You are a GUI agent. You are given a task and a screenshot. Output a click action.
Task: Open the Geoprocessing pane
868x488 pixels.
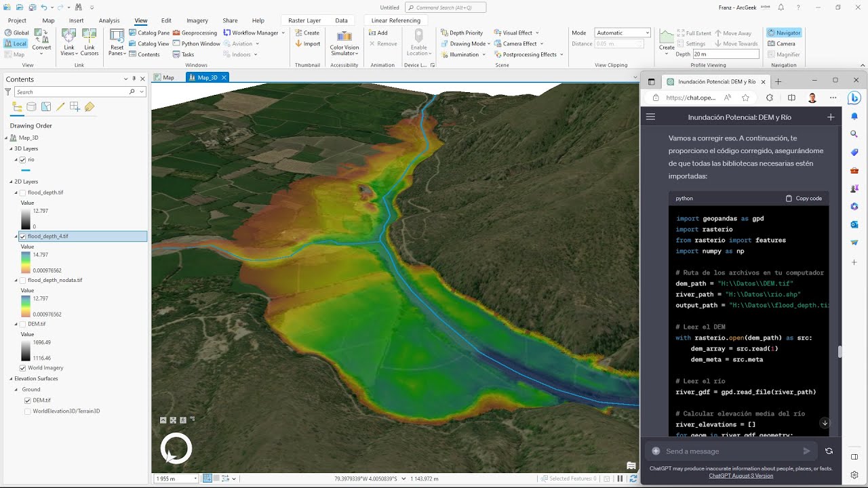point(195,33)
